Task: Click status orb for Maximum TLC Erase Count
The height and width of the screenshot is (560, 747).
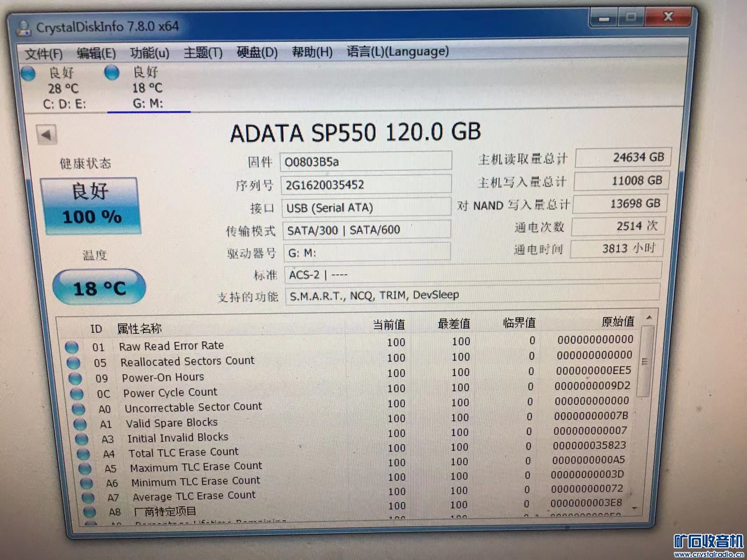Action: click(85, 469)
